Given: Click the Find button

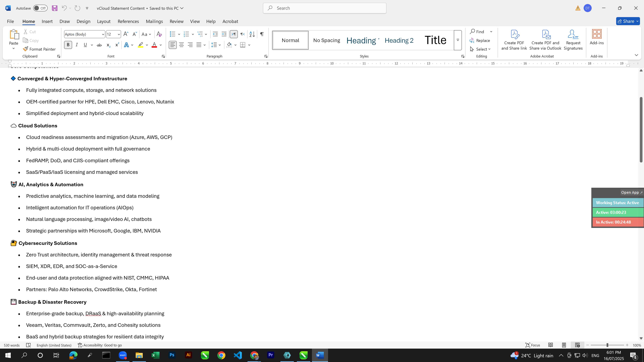Looking at the screenshot, I should tap(477, 32).
